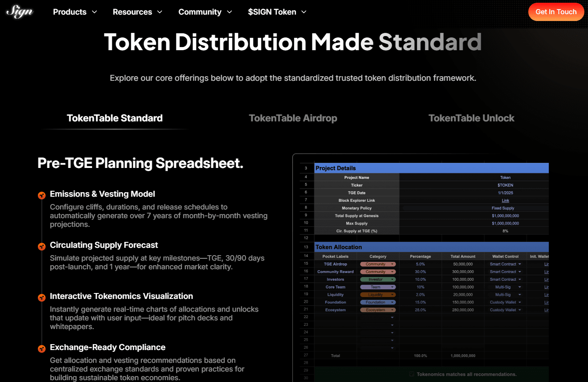
Task: Open Team category dropdown in Core Team row
Action: (x=378, y=287)
